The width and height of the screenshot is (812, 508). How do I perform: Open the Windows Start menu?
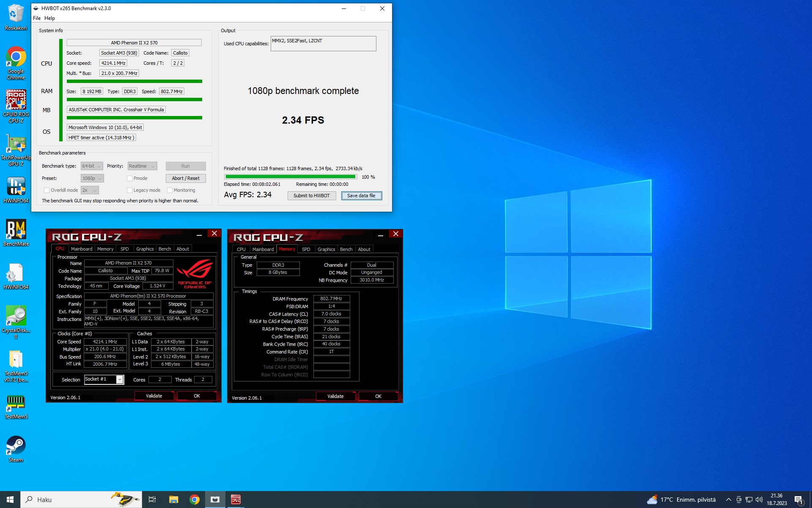pos(10,500)
